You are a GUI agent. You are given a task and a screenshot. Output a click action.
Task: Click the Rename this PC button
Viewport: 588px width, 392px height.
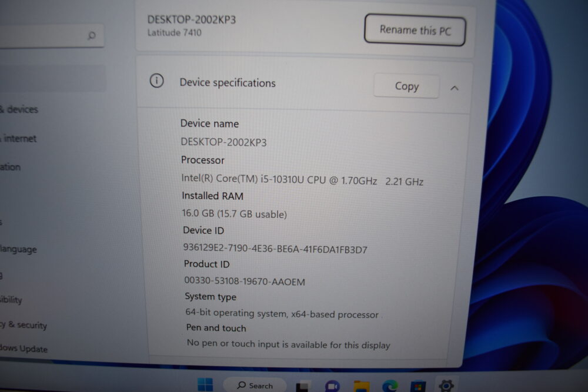coord(415,30)
